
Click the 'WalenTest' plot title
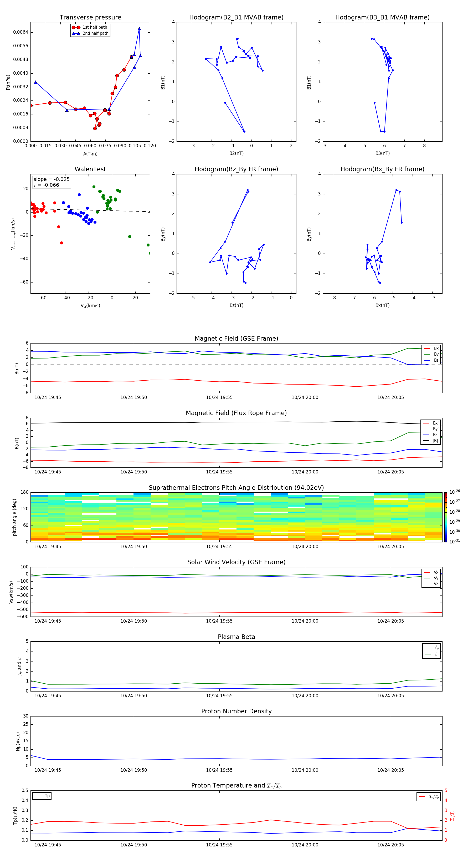tap(90, 169)
